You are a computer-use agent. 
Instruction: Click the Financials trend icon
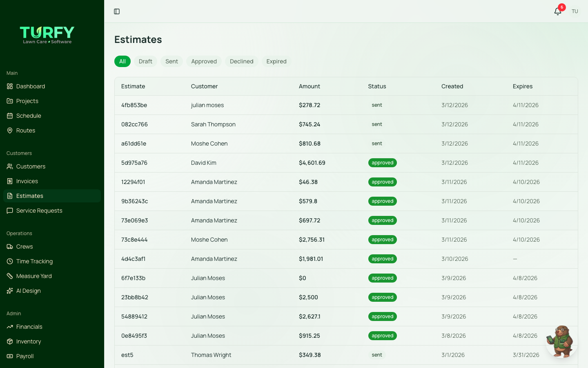(10, 327)
